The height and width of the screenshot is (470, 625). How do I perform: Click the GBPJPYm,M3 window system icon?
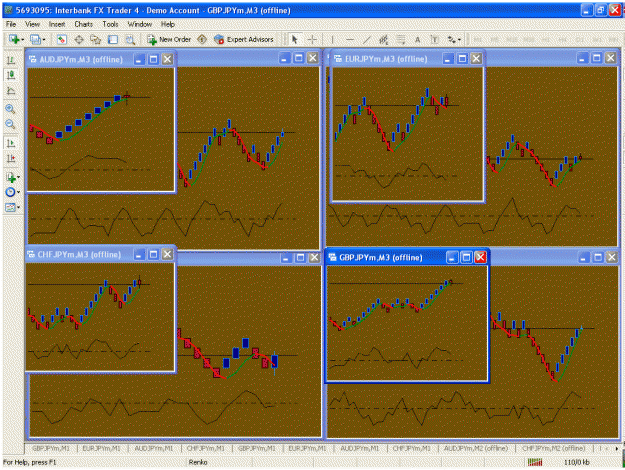332,258
